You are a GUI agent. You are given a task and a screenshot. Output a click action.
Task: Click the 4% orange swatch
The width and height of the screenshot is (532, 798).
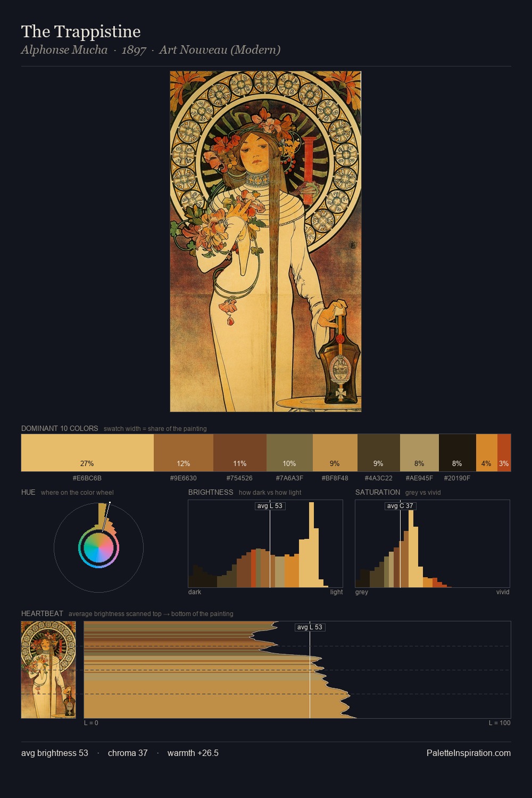pyautogui.click(x=487, y=453)
